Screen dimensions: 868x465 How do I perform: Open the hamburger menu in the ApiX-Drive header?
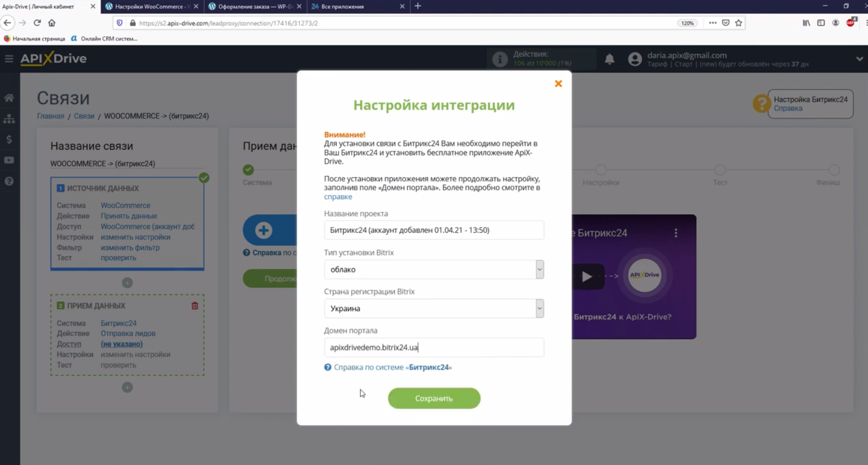[9, 59]
